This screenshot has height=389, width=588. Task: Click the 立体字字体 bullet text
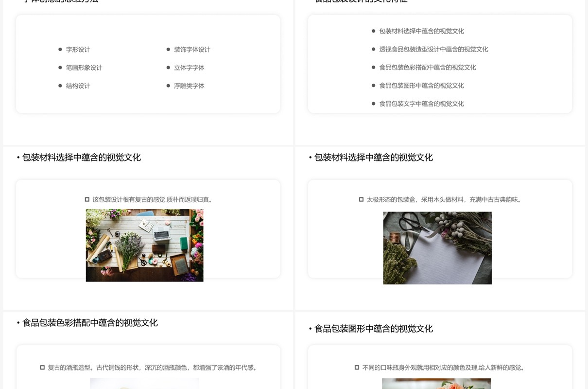point(189,68)
